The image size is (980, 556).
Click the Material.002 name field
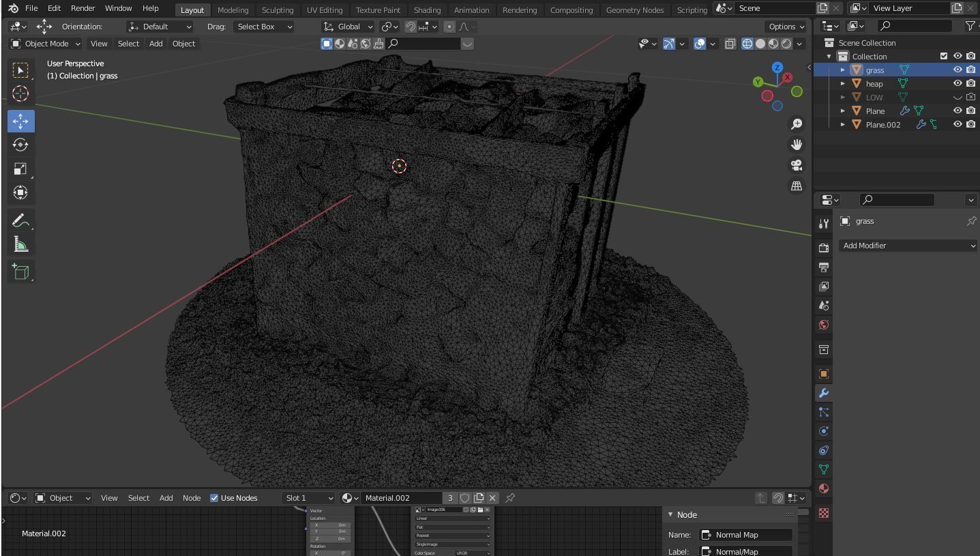(401, 498)
